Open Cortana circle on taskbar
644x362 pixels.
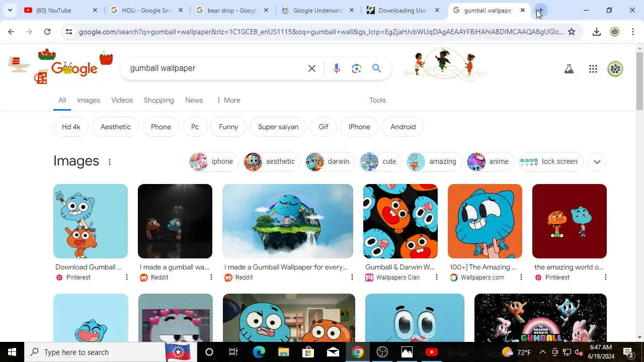(x=209, y=352)
